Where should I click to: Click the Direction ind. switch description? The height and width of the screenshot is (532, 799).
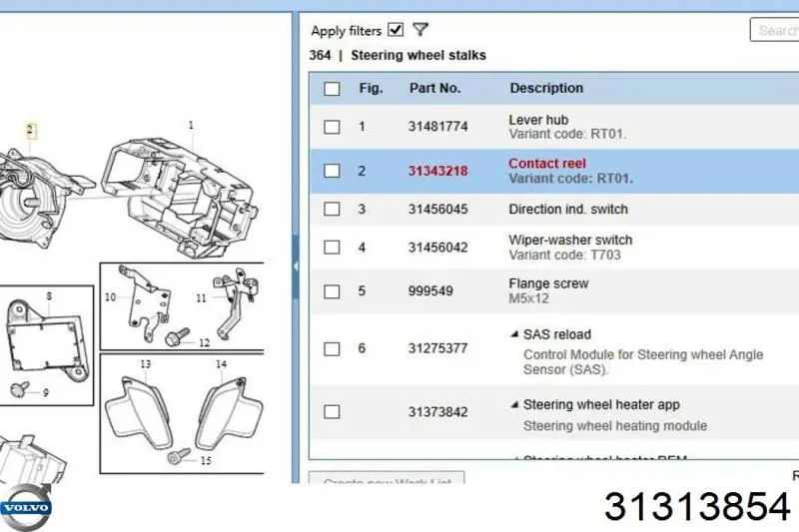[x=568, y=210]
